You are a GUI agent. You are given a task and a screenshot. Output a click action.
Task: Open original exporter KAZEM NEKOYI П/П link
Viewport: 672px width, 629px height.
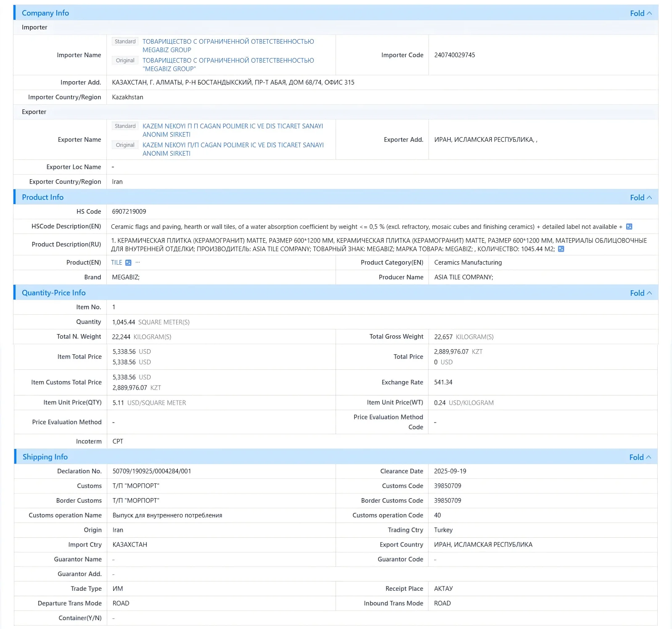[x=233, y=149]
